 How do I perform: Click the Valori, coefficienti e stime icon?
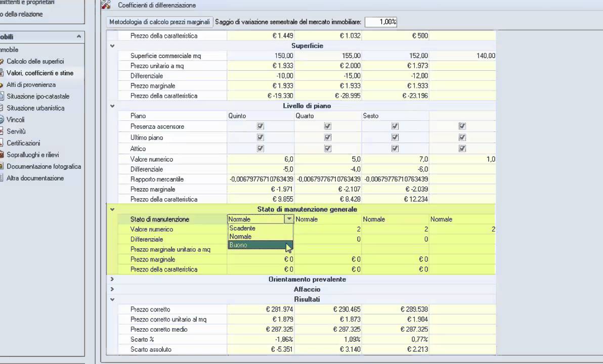click(2, 73)
